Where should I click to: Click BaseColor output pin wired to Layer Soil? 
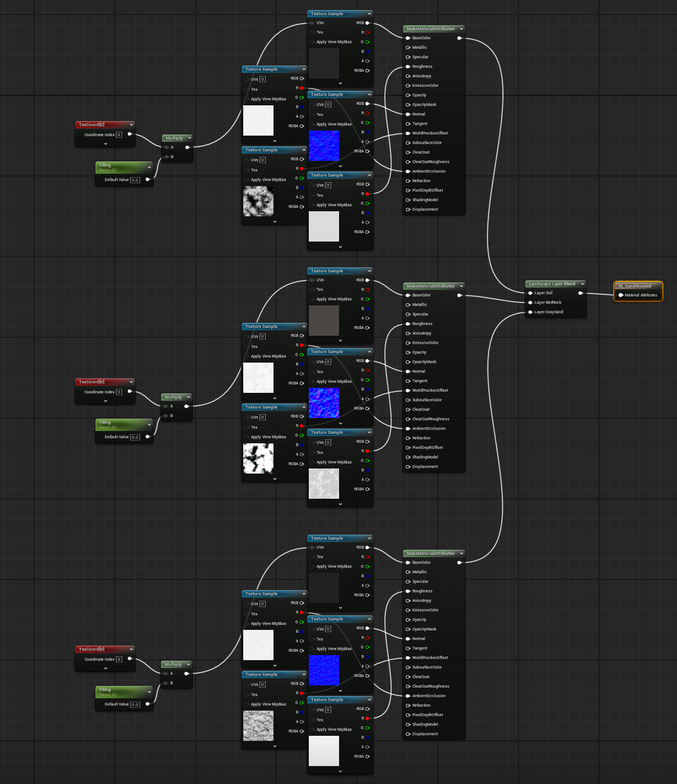(x=460, y=38)
